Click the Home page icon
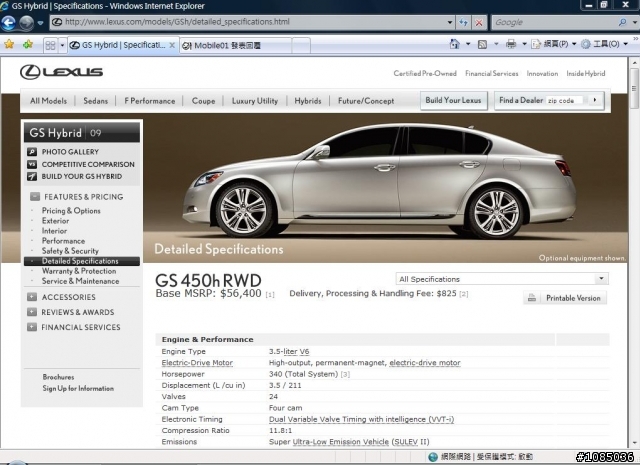This screenshot has height=465, width=640. (454, 44)
